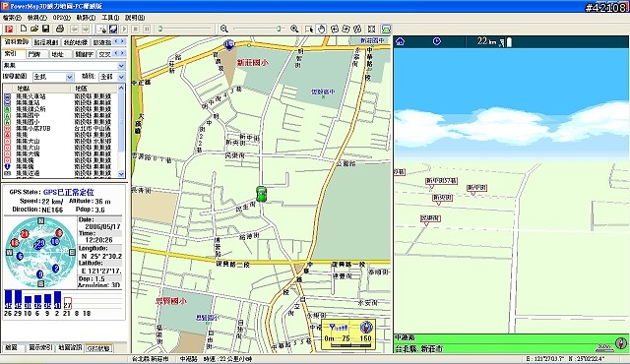This screenshot has height=364, width=630.
Task: Select the 集集國中 result row
Action: (x=60, y=115)
